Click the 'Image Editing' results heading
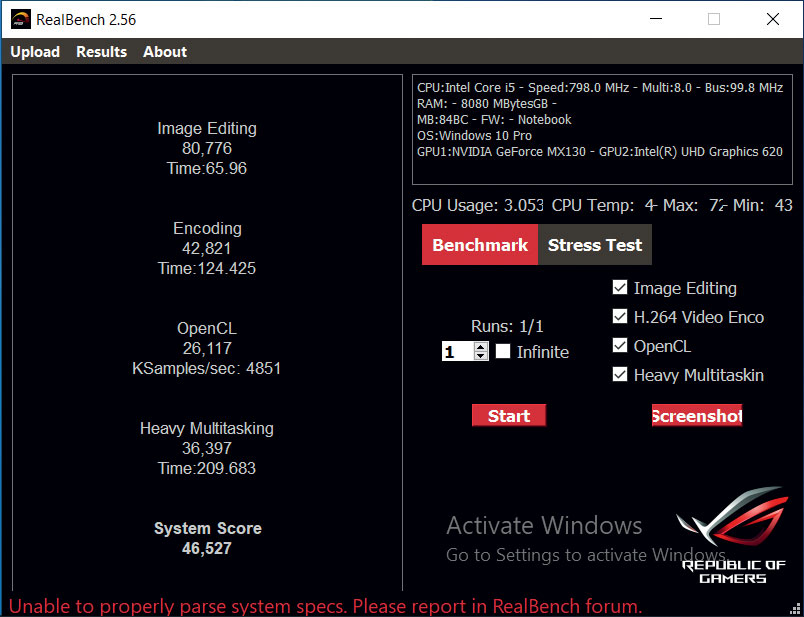The image size is (804, 617). click(x=207, y=128)
